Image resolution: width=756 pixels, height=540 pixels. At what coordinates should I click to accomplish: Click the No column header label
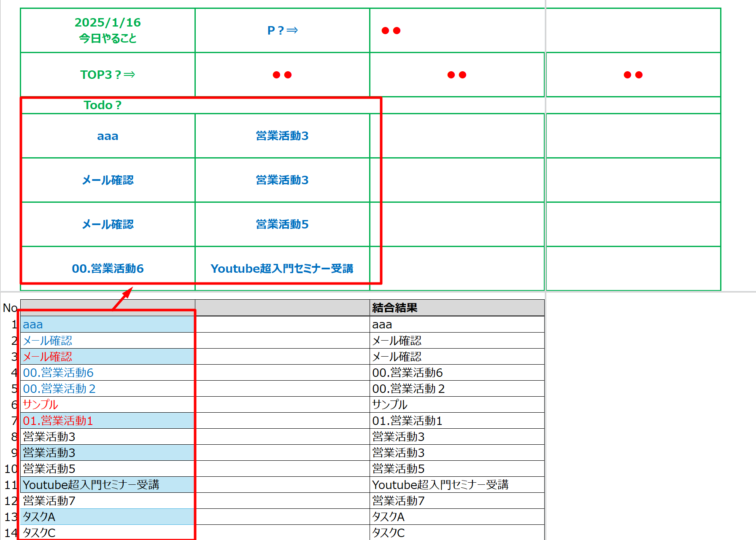[x=10, y=308]
